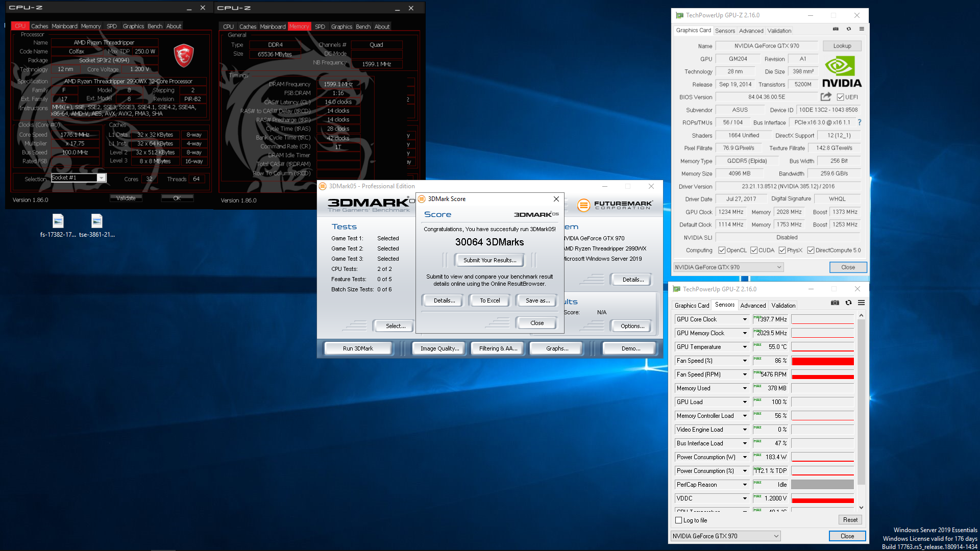Click Validate button in CPU-Z
This screenshot has width=980, height=551.
click(x=126, y=198)
